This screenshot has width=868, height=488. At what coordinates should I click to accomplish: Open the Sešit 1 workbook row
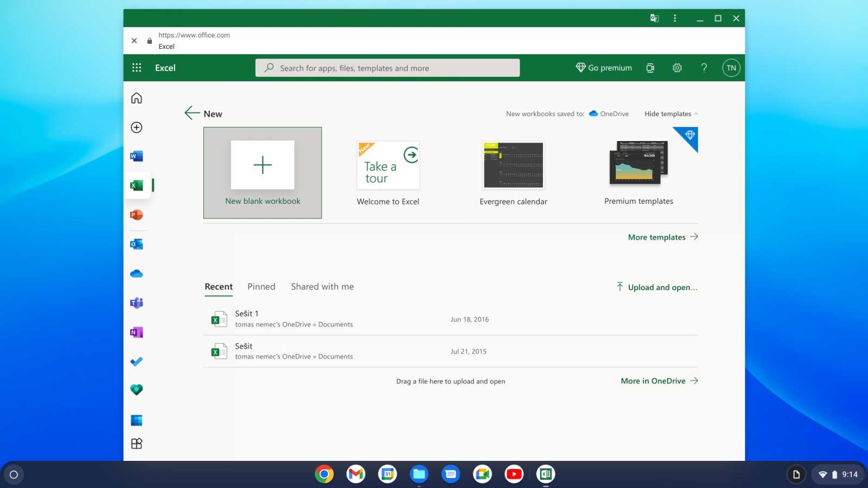coord(450,319)
